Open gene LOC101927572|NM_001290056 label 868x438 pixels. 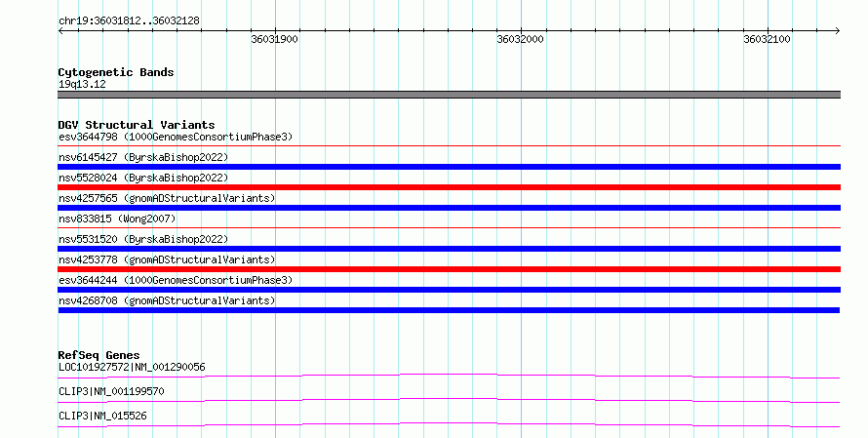(132, 367)
